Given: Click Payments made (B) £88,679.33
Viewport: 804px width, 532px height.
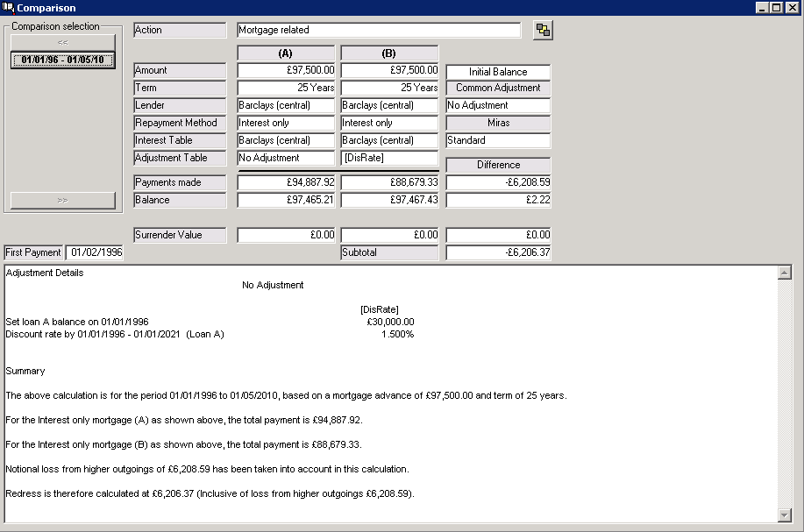Looking at the screenshot, I should pyautogui.click(x=389, y=182).
